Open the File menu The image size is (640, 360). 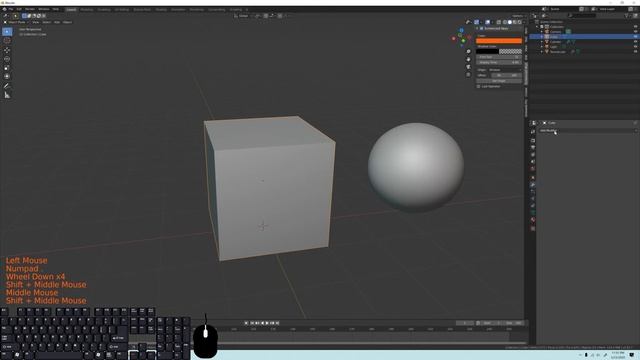[x=11, y=9]
